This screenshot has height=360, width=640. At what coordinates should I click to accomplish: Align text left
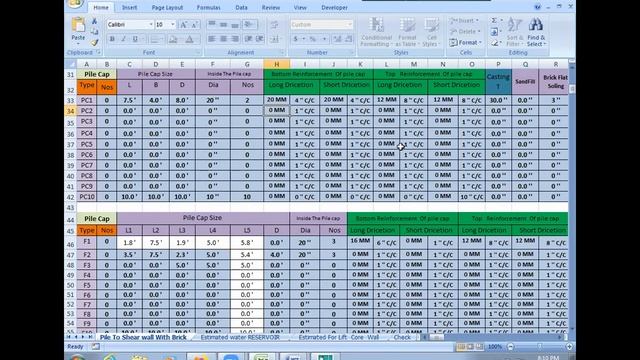point(212,39)
